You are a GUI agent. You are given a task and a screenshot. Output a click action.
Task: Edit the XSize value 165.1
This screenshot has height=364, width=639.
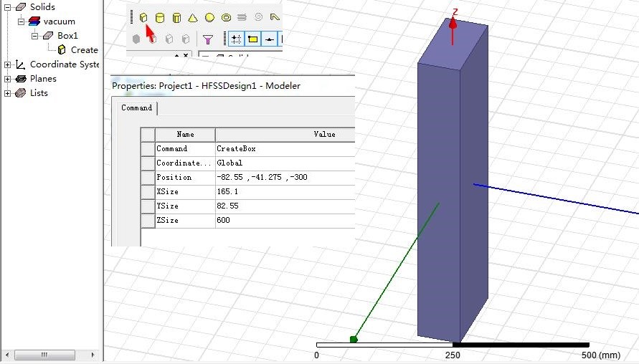coord(285,191)
